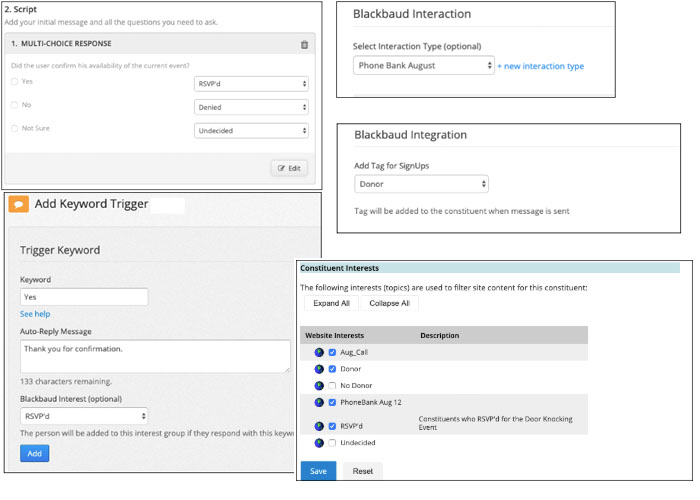The height and width of the screenshot is (500, 700).
Task: Click the Description column header
Action: coord(439,335)
